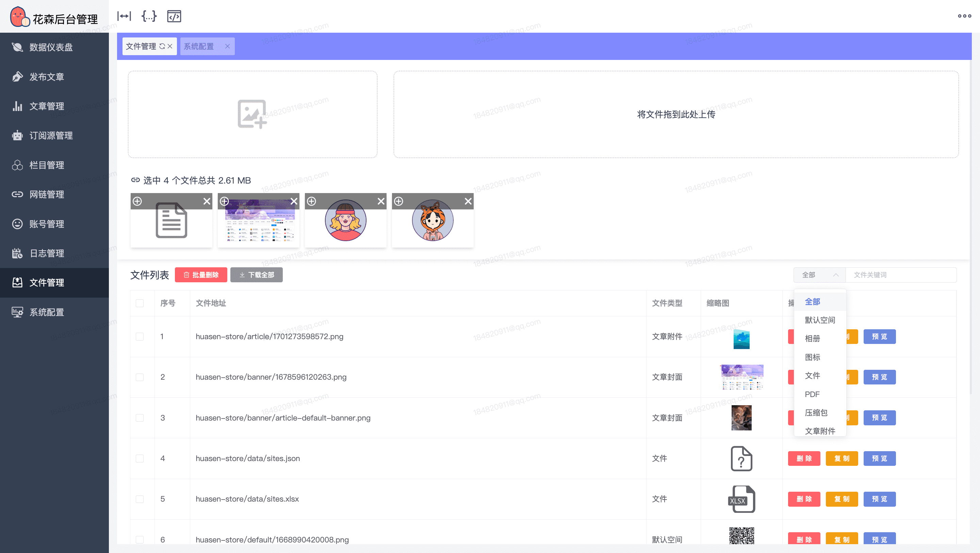Viewport: 980px width, 553px height.
Task: Select 相册 from the dropdown list
Action: coord(812,338)
